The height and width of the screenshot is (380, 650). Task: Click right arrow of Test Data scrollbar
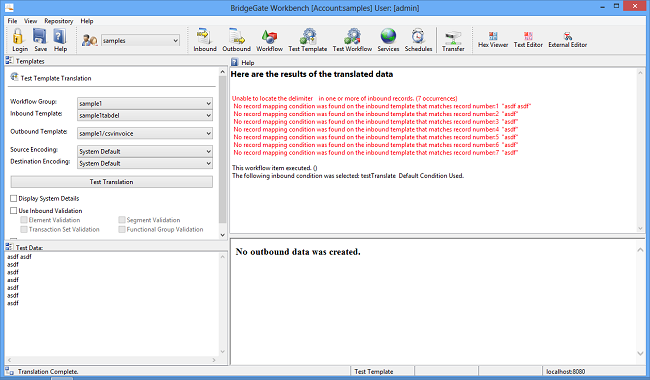214,360
